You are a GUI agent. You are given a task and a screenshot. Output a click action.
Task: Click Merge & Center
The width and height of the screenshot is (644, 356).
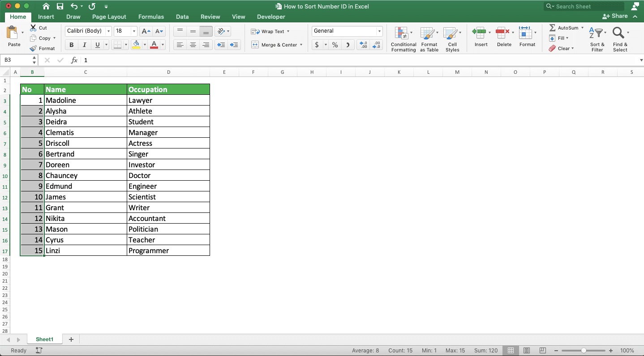[275, 45]
